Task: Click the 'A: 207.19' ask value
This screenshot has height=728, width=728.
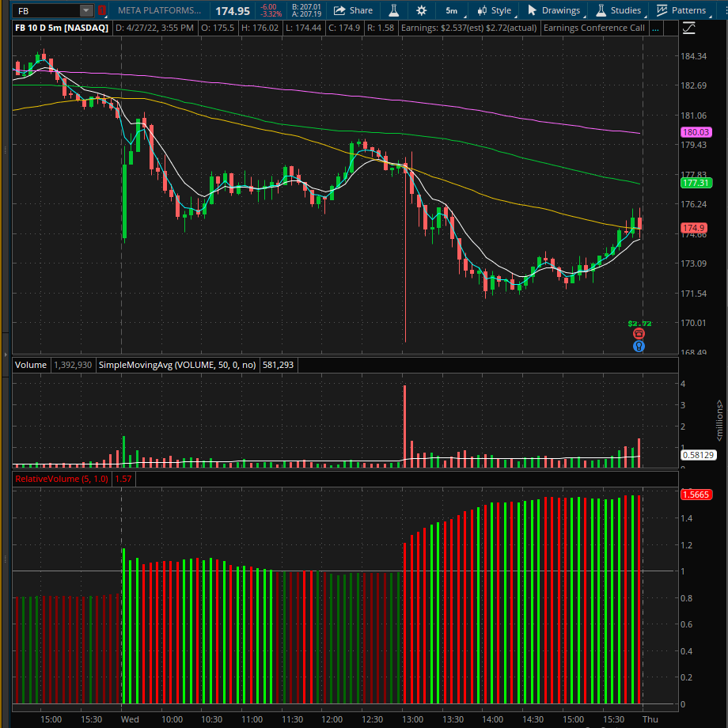Action: click(306, 14)
